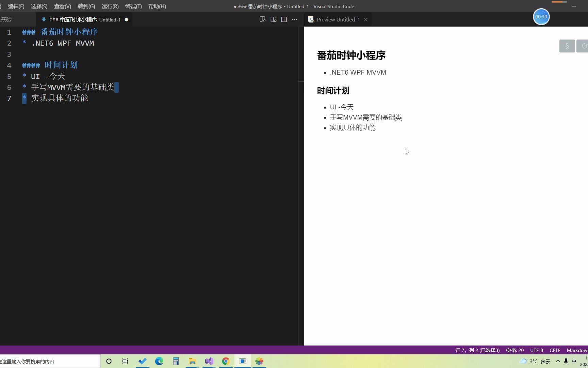Open the 编辑(E) menu
The width and height of the screenshot is (588, 368).
(x=16, y=6)
